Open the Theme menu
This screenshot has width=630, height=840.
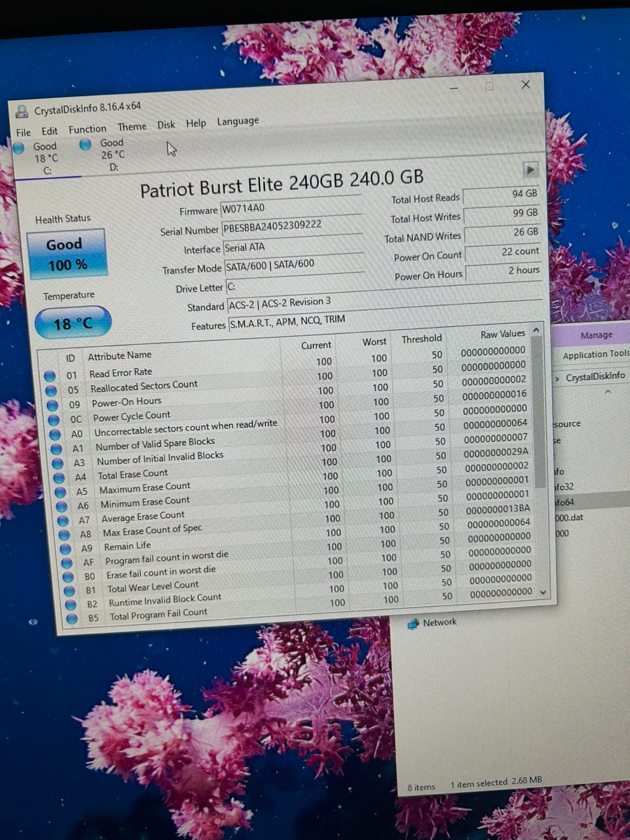point(132,127)
